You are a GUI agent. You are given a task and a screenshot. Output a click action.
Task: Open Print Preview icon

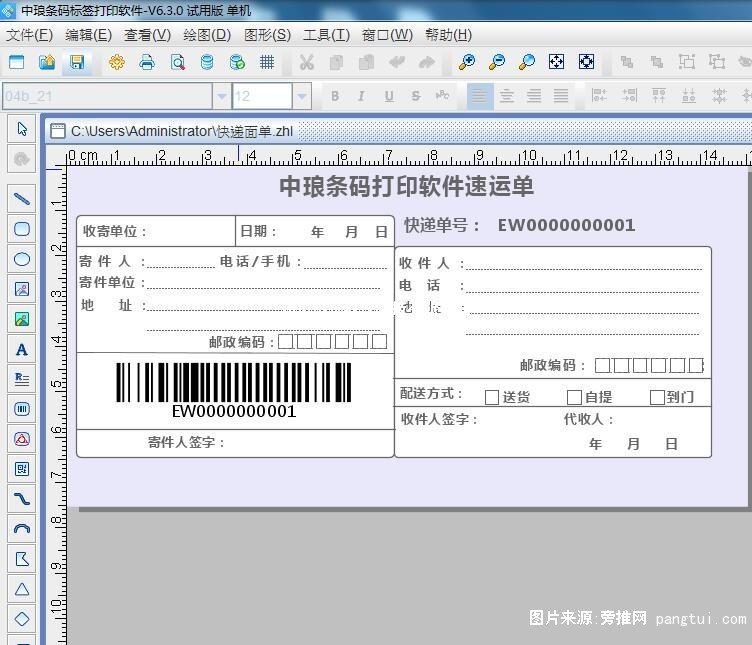177,62
